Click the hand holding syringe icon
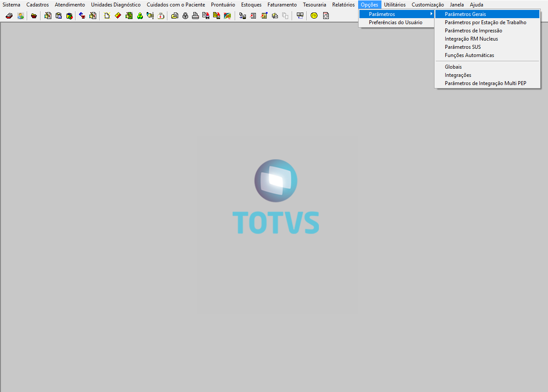548x392 pixels. [x=150, y=16]
